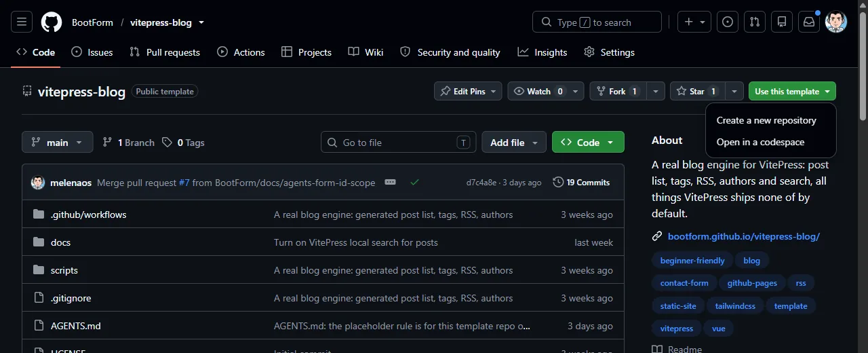Click the rss topic tag
Image resolution: width=868 pixels, height=353 pixels.
[802, 283]
